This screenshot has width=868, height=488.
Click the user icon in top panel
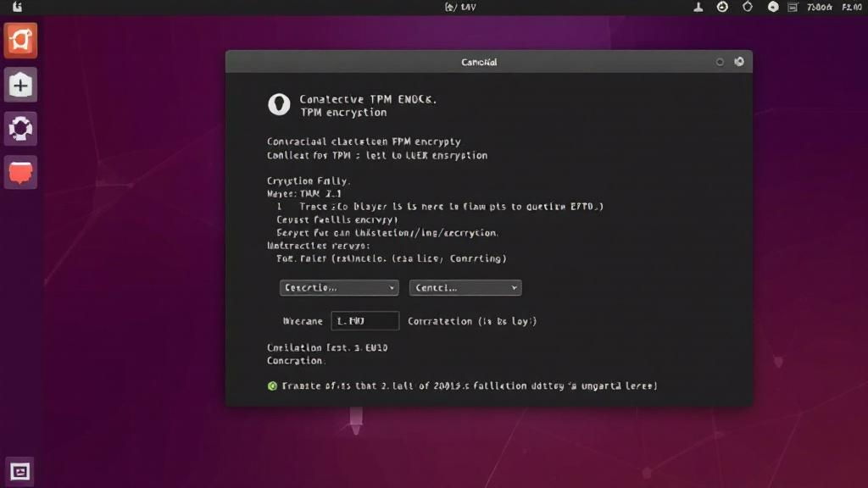click(698, 7)
